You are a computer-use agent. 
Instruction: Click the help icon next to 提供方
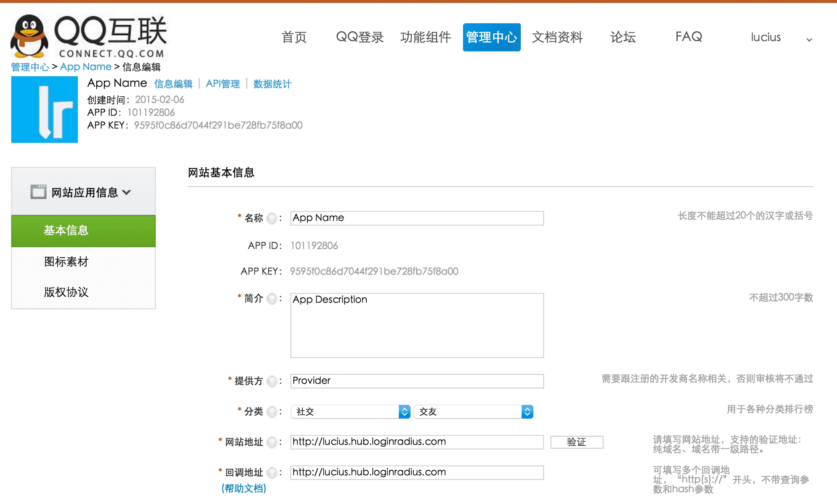(x=272, y=381)
